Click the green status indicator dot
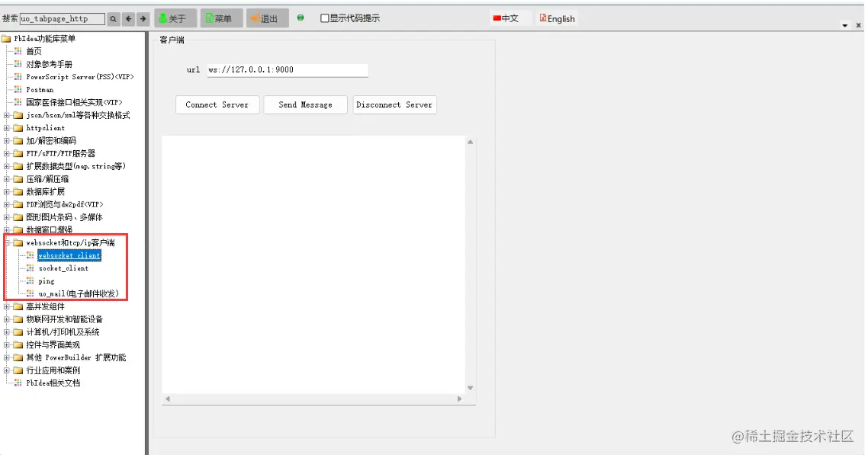Image resolution: width=868 pixels, height=458 pixels. tap(300, 18)
